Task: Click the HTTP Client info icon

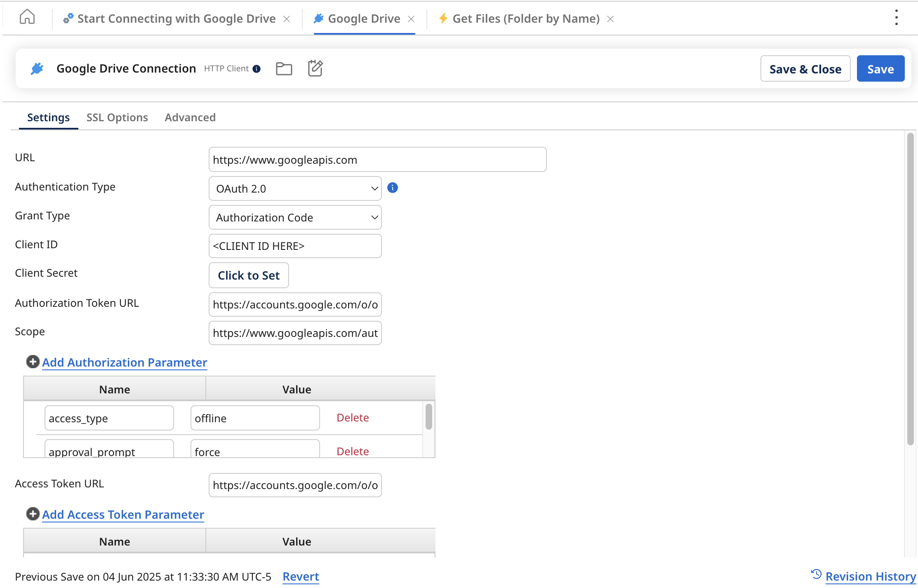Action: click(x=257, y=69)
